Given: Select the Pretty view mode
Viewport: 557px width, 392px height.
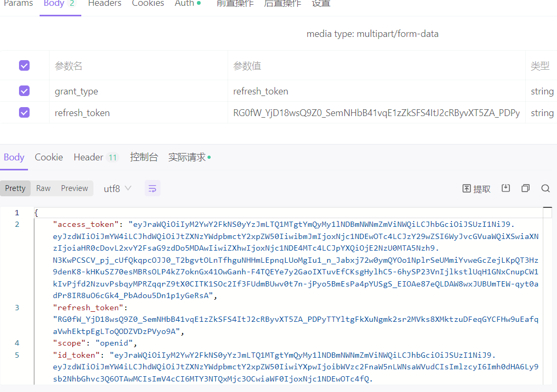Looking at the screenshot, I should tap(15, 188).
